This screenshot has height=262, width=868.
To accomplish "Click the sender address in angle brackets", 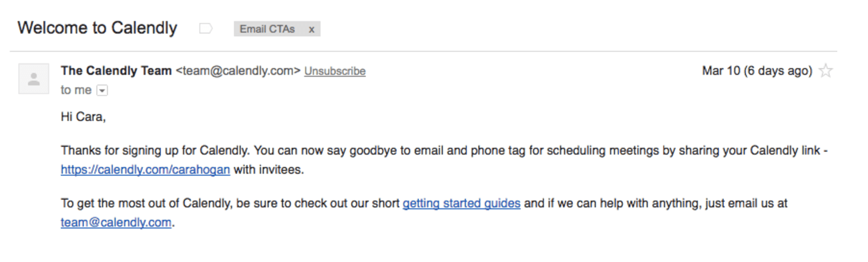I will tap(238, 71).
